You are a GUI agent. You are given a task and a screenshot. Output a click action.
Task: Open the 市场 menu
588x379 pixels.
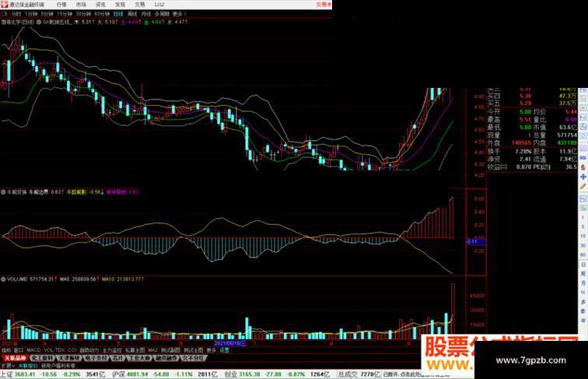[81, 5]
